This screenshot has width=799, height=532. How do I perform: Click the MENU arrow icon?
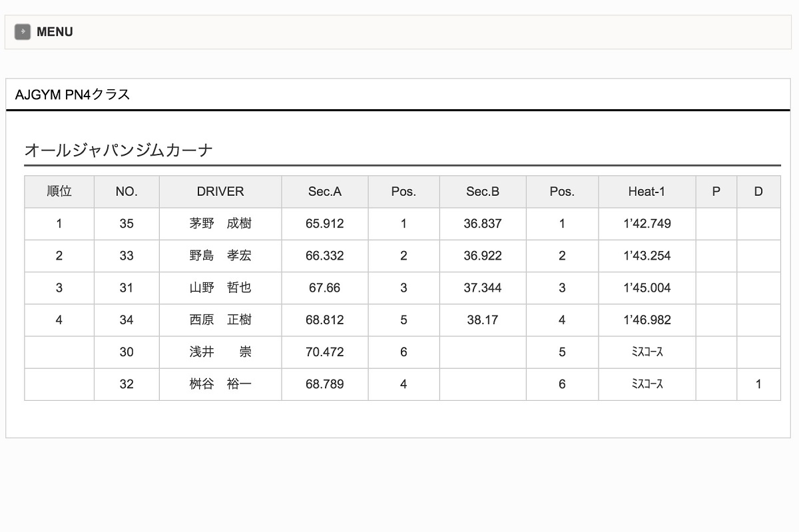(x=23, y=32)
